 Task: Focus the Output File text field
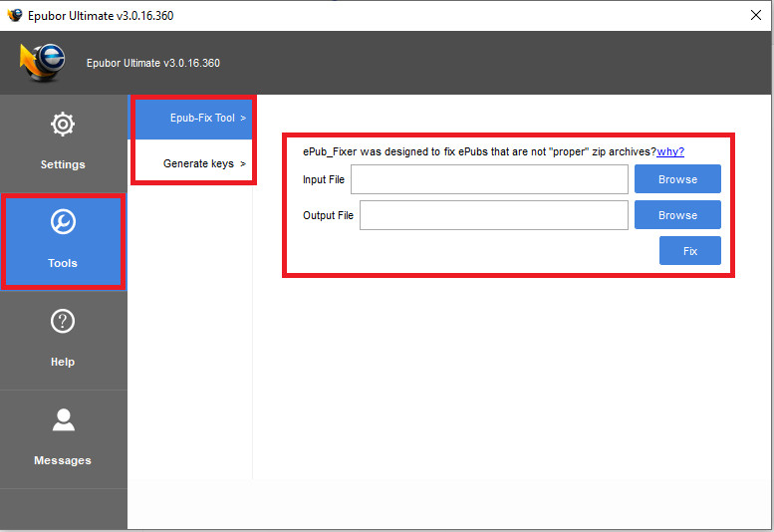tap(494, 215)
